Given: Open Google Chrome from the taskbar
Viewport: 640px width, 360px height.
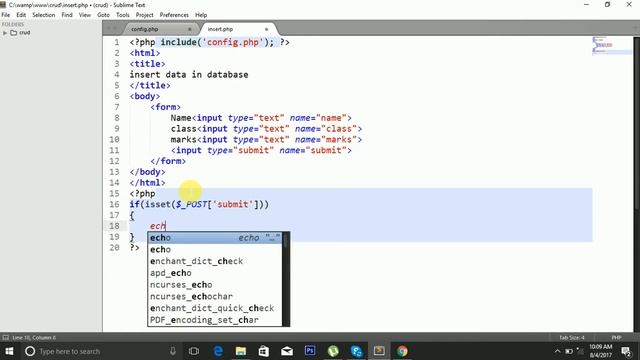Looking at the screenshot, I should coord(402,351).
